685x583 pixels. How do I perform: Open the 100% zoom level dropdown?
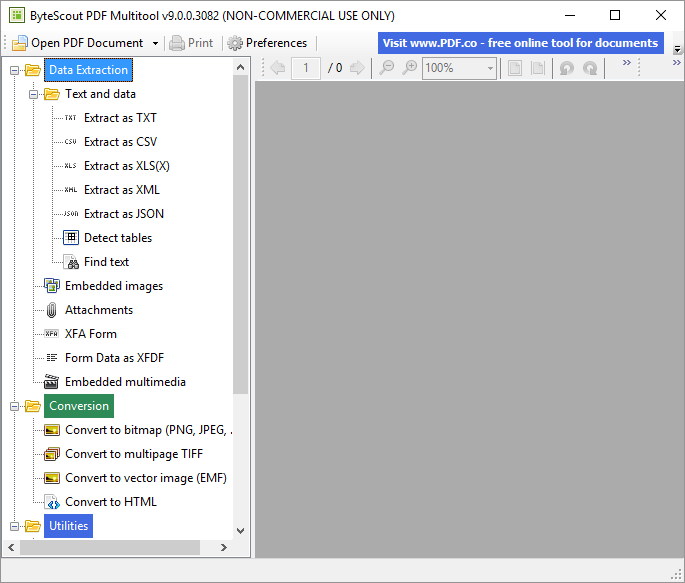click(490, 68)
